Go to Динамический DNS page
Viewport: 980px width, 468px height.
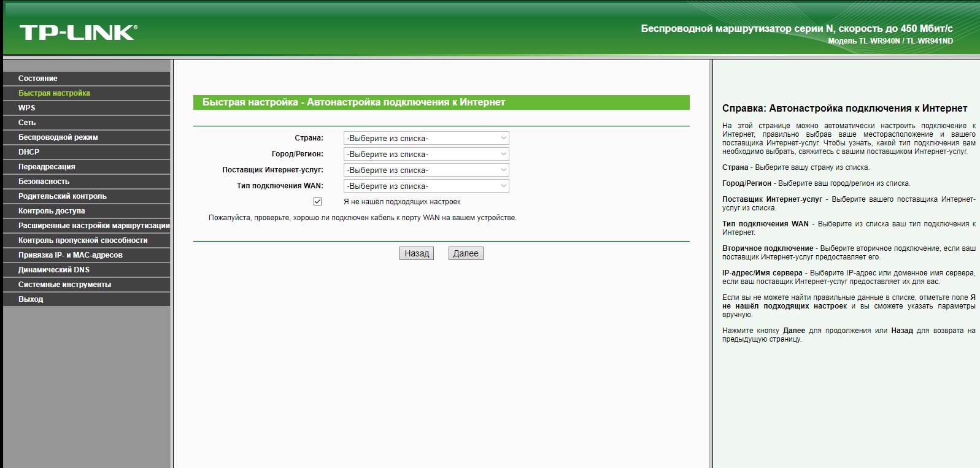tap(54, 270)
